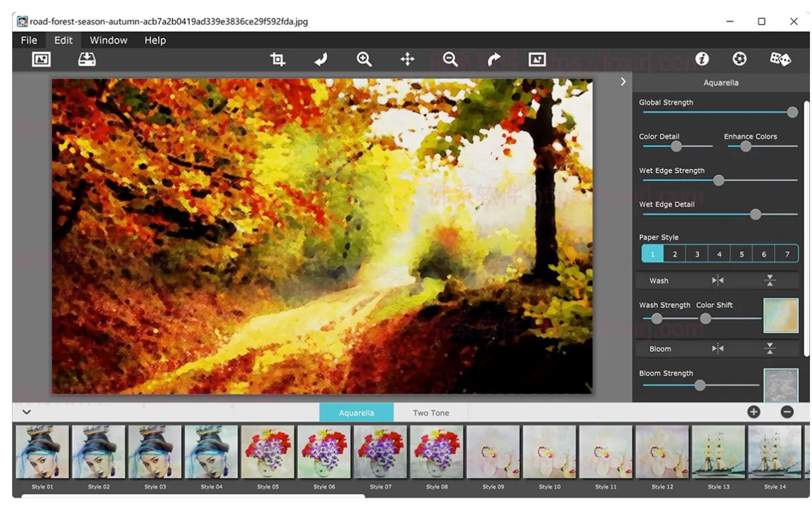Apply the Style 02 preset
The image size is (812, 506).
pyautogui.click(x=99, y=452)
